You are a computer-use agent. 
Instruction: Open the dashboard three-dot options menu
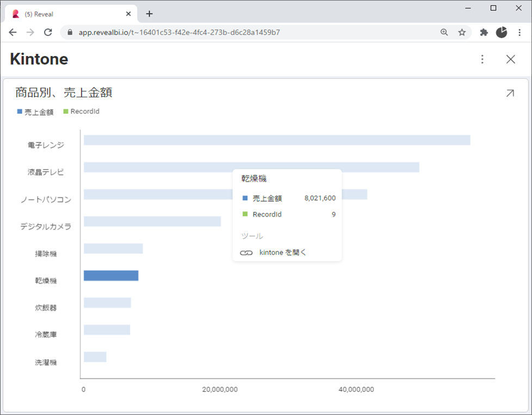coord(482,59)
